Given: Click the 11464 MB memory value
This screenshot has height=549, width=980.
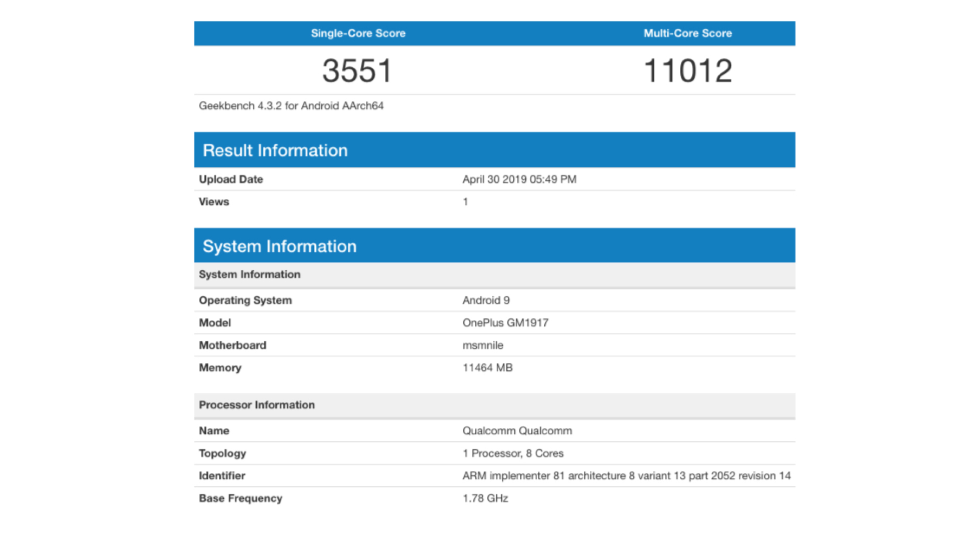Looking at the screenshot, I should click(487, 368).
